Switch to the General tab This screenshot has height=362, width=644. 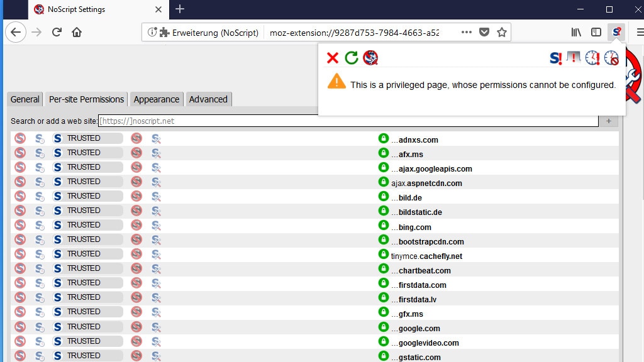25,99
